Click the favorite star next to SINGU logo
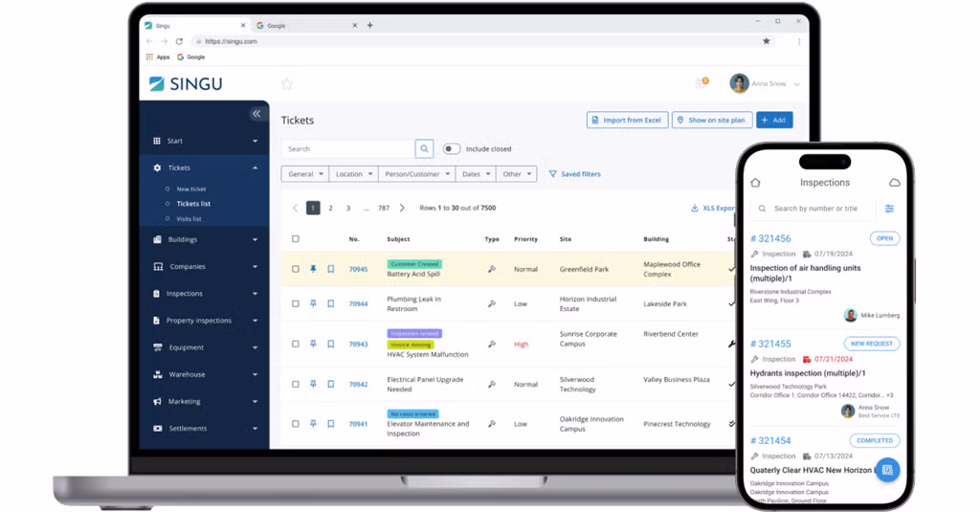 click(287, 84)
